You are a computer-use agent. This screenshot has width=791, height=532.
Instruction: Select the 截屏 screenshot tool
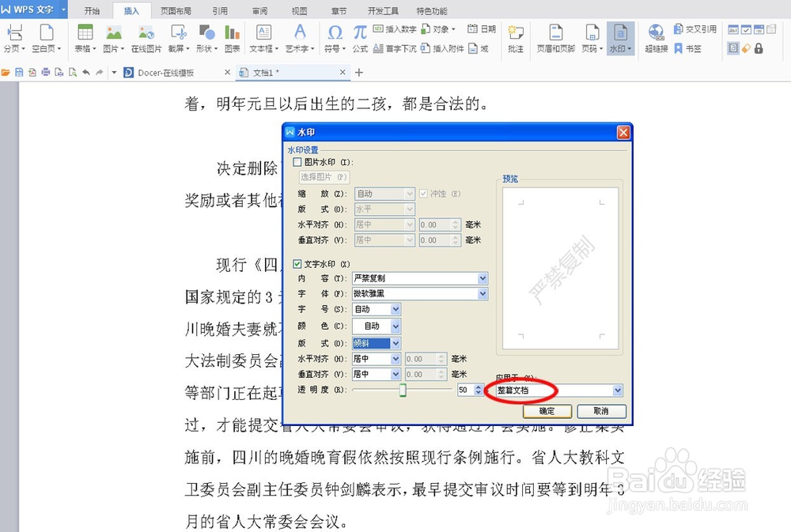pyautogui.click(x=178, y=37)
